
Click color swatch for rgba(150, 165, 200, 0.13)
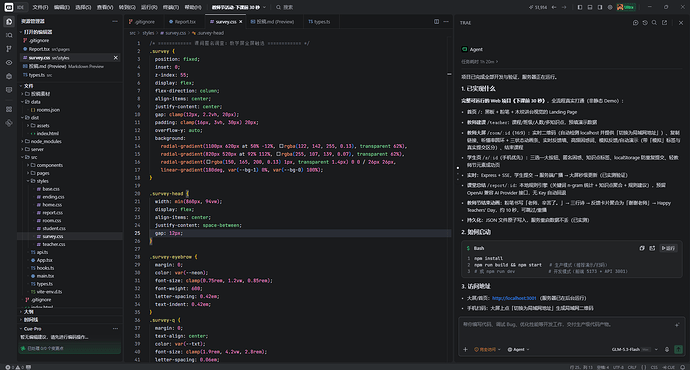pyautogui.click(x=209, y=162)
